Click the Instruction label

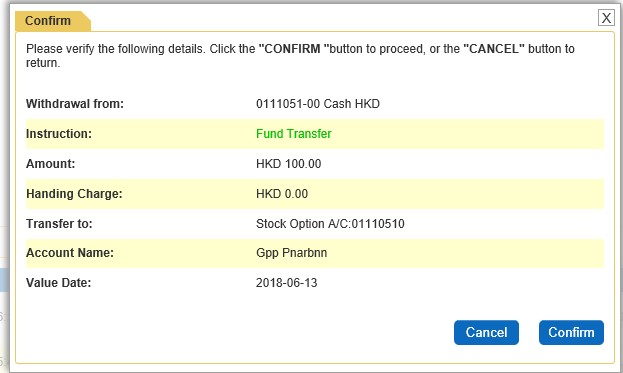[x=59, y=134]
